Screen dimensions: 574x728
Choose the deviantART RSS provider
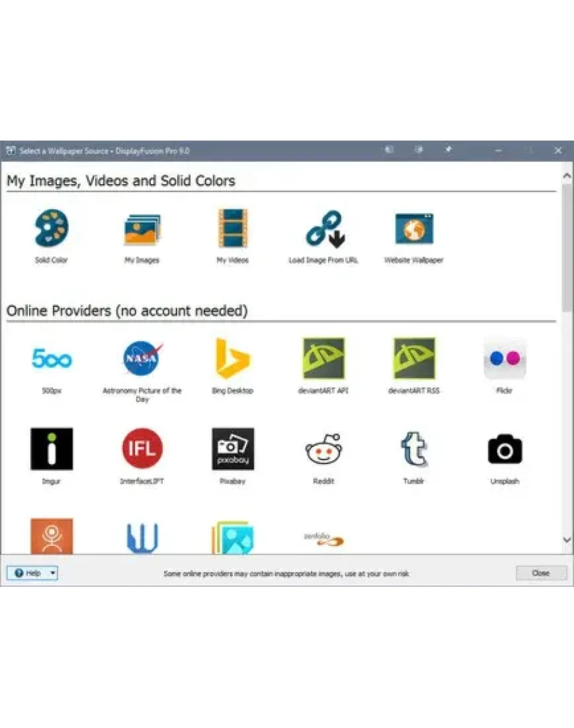[x=414, y=359]
